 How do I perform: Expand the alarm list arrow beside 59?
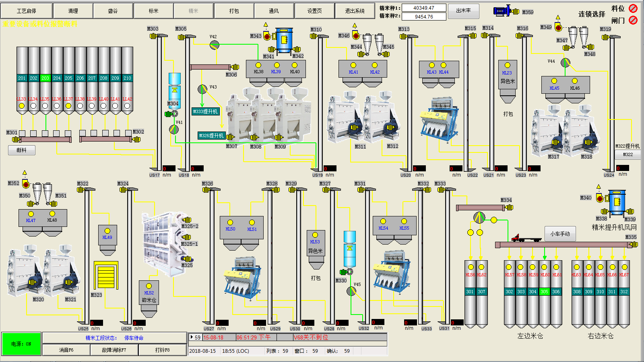click(192, 337)
